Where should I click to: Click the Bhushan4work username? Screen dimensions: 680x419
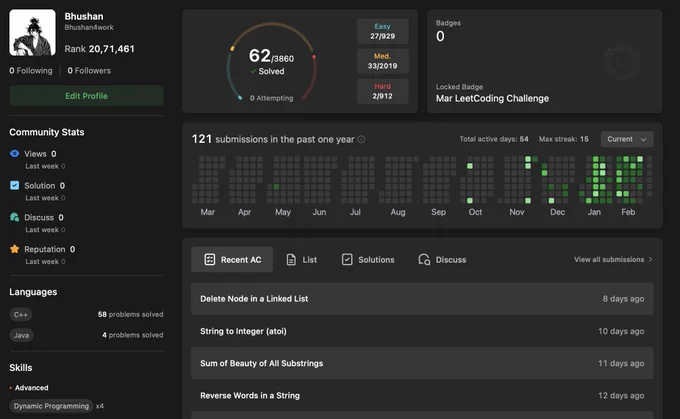click(89, 27)
